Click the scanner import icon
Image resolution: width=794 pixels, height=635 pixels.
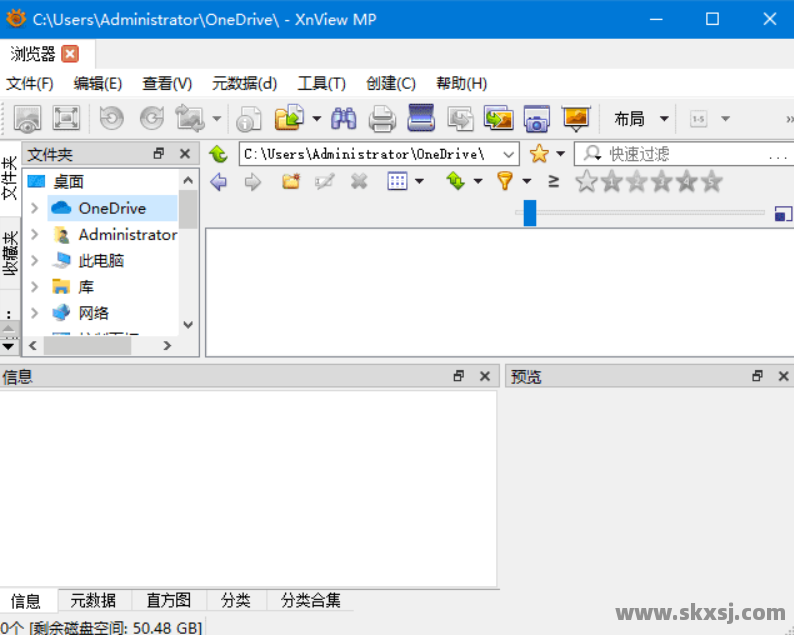(x=421, y=119)
